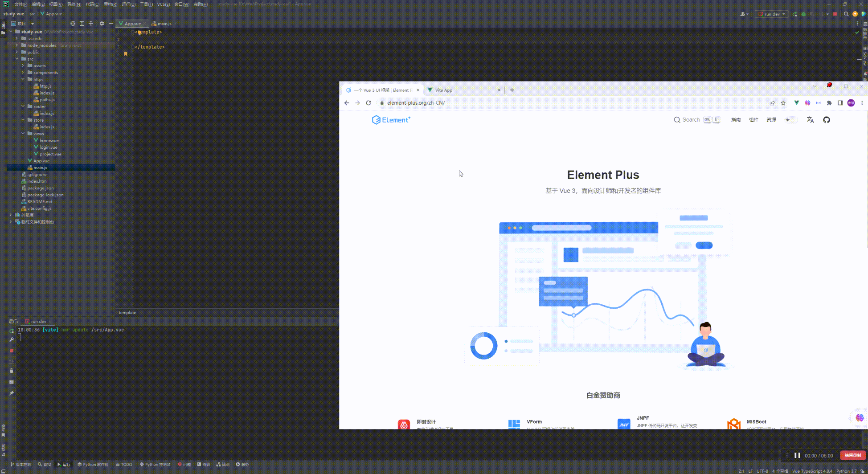Click the browser profile avatar
Image resolution: width=868 pixels, height=474 pixels.
[x=851, y=103]
